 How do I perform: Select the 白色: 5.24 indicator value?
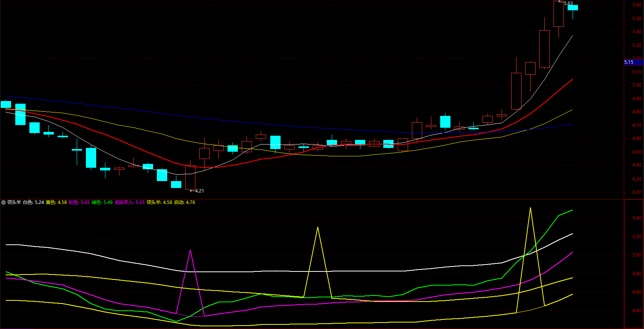[x=33, y=202]
